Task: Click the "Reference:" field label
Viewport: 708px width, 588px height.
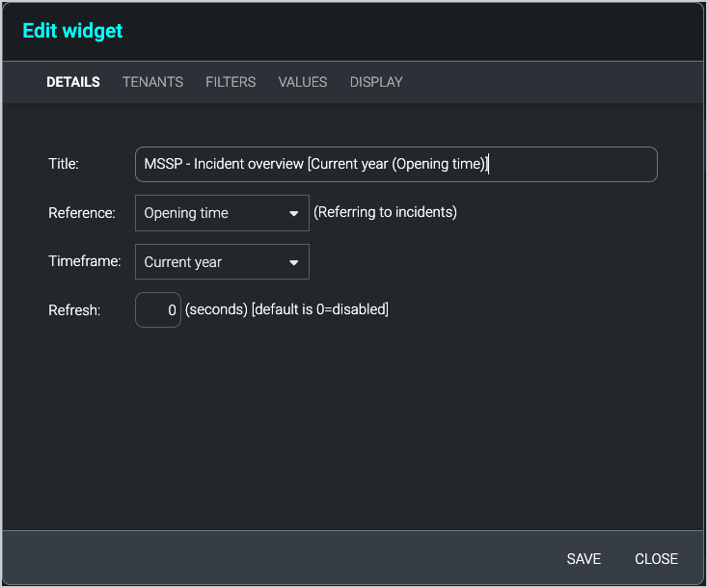Action: 82,213
